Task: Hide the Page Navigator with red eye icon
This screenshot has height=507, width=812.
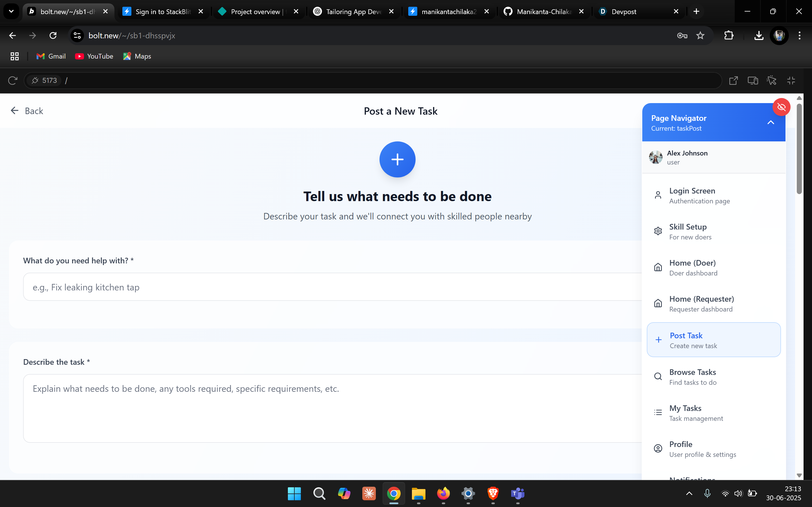Action: coord(781,107)
